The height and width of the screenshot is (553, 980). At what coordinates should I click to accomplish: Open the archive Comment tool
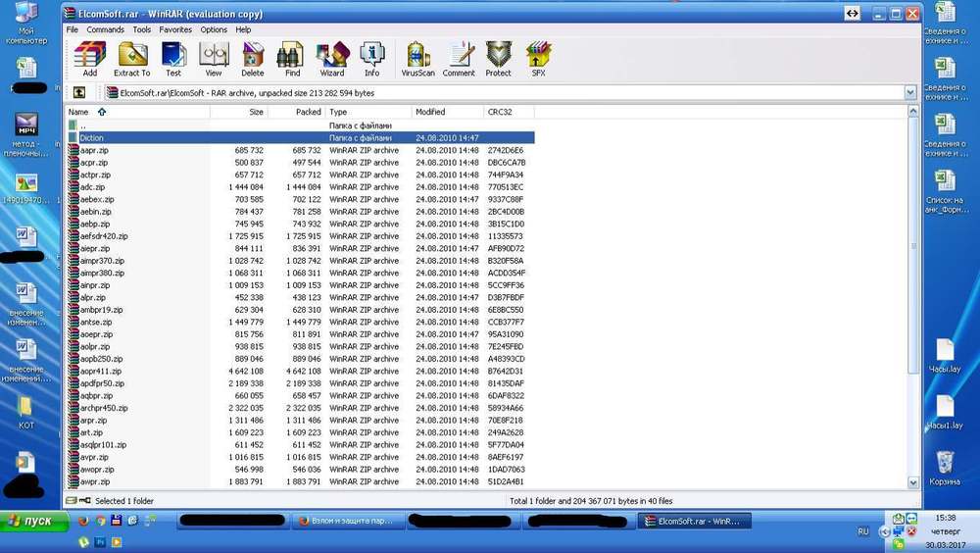pyautogui.click(x=459, y=57)
